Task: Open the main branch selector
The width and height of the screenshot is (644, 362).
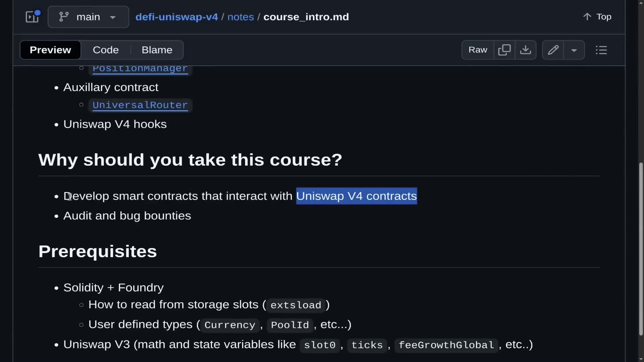Action: (88, 17)
